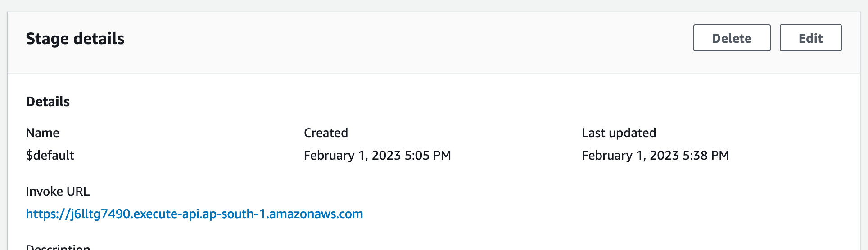Screen dimensions: 868x250
Task: Click the Invoke URL field label
Action: tap(58, 192)
